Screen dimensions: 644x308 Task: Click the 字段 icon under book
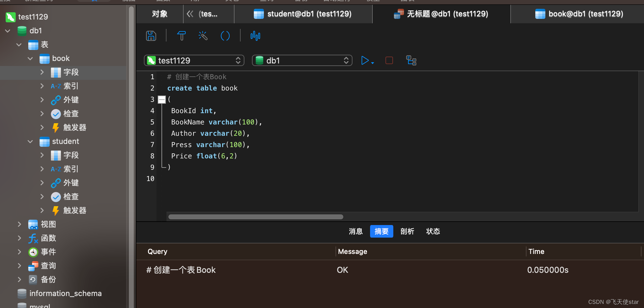click(56, 72)
